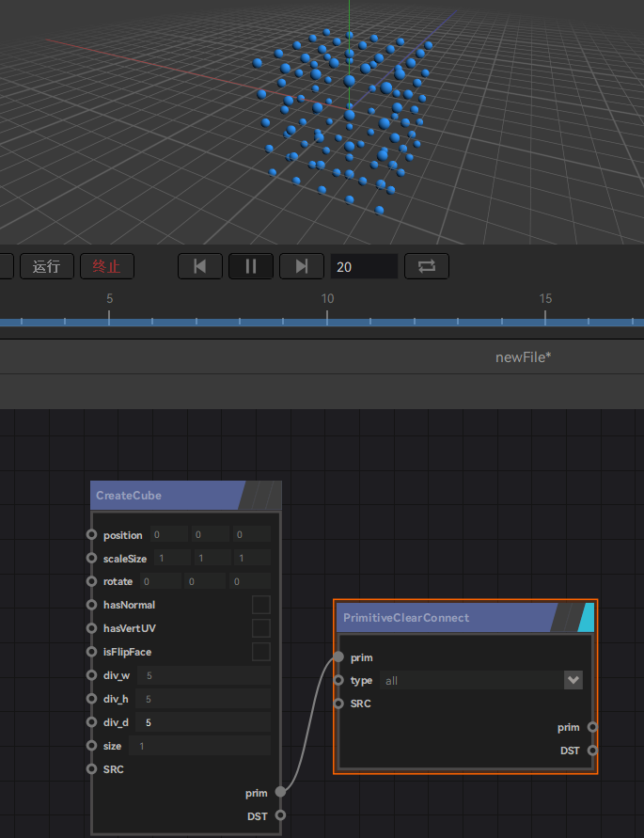The width and height of the screenshot is (644, 838).
Task: Click the DST output socket on PrimitiveClearConnect
Action: click(592, 751)
